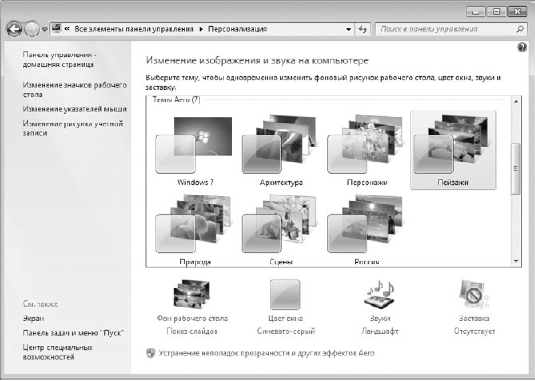Maximize the Персонализация window
This screenshot has width=535, height=381.
click(x=496, y=12)
